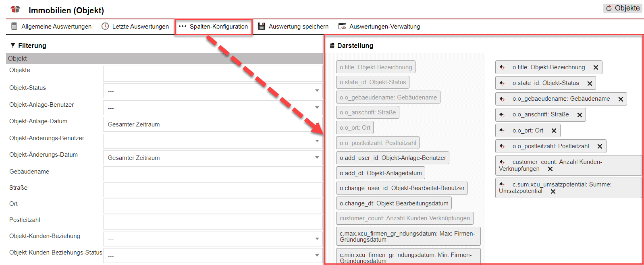The height and width of the screenshot is (265, 644).
Task: Click the Objekte refresh button top right
Action: click(x=623, y=8)
